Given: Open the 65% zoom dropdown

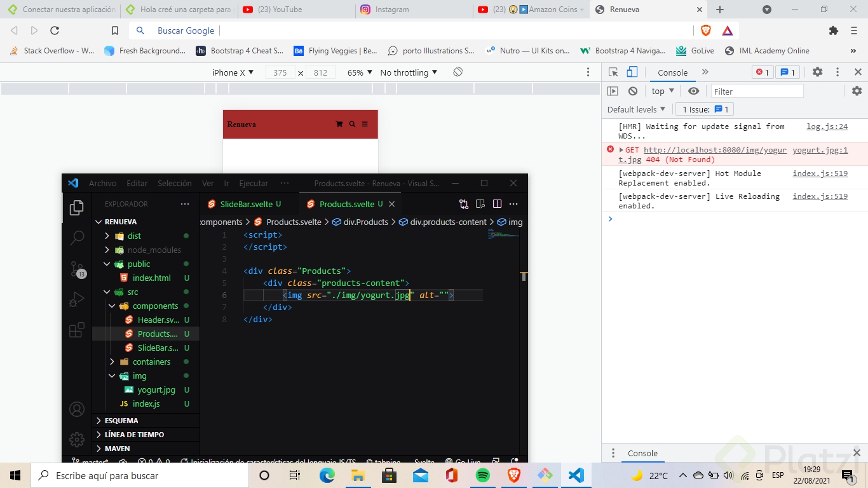Looking at the screenshot, I should 360,72.
